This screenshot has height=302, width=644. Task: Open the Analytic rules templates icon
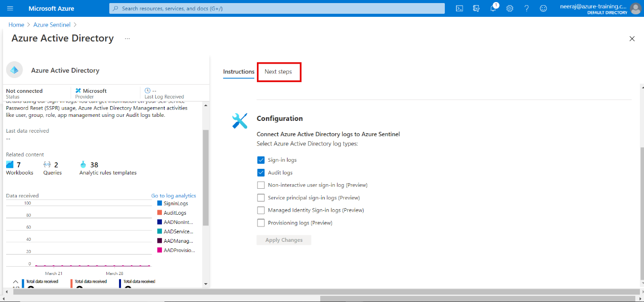(x=83, y=165)
